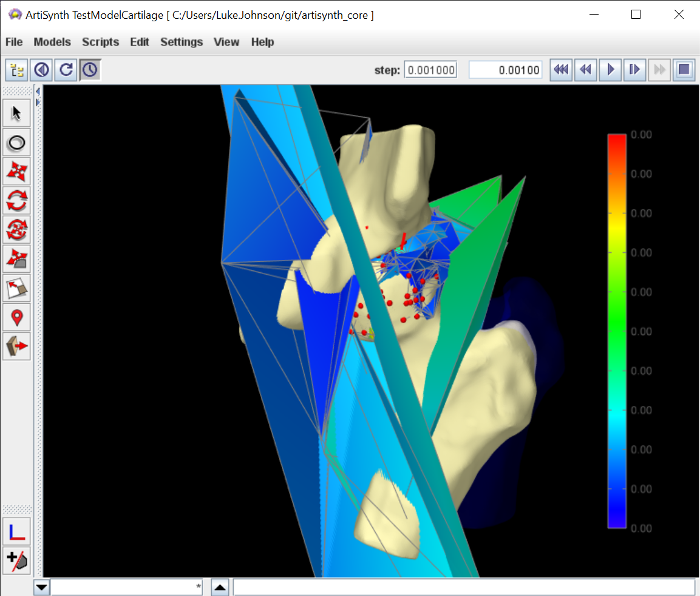
Task: Click the red end of the colorbar
Action: (x=617, y=140)
